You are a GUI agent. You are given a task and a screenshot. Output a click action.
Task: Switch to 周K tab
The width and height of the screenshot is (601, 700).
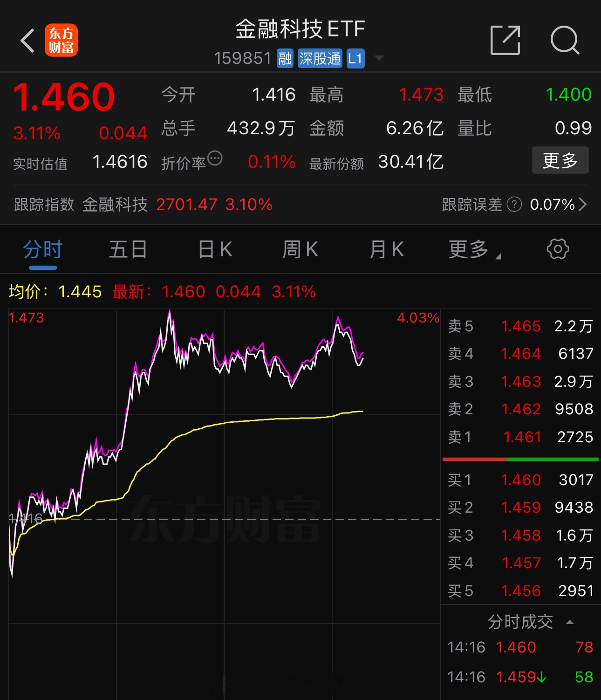(x=300, y=250)
